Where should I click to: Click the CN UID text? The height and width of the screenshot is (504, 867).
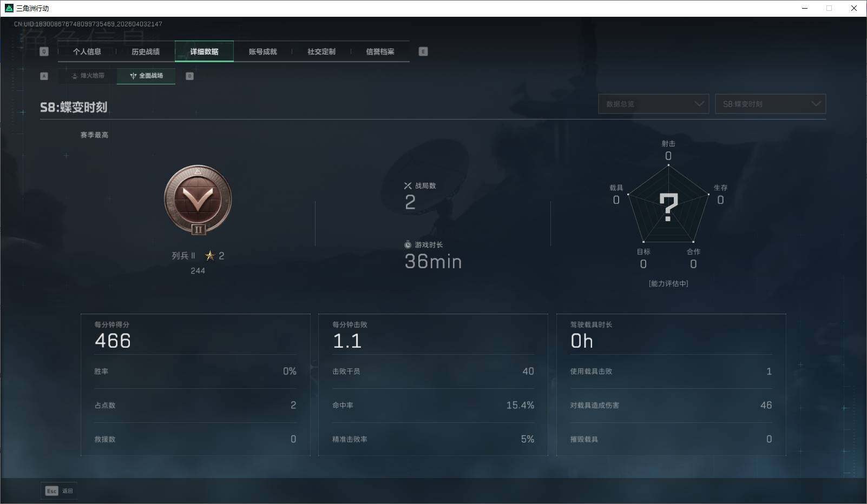pos(88,24)
